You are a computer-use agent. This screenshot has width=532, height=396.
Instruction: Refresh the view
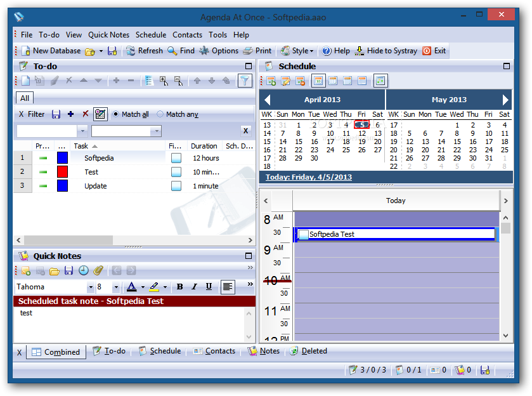click(x=145, y=51)
